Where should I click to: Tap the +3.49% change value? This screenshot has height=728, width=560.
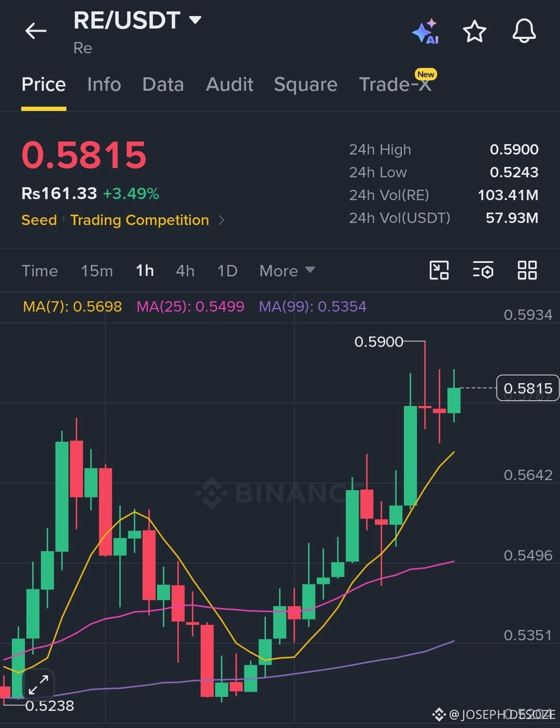pyautogui.click(x=131, y=193)
